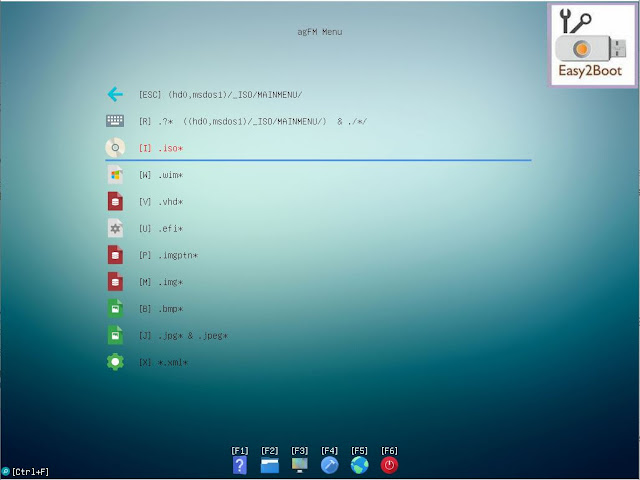
Task: Select the [X] *.xml* menu entry
Action: coord(163,362)
